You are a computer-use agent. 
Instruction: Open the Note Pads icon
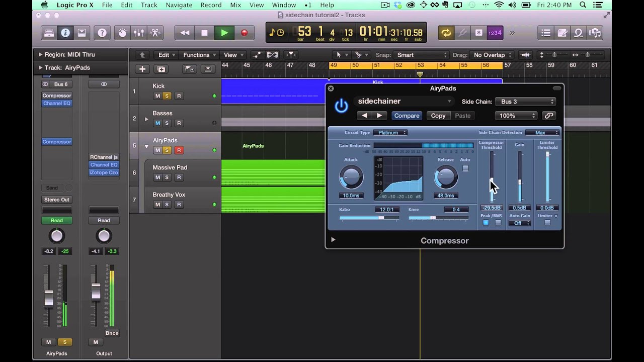562,33
